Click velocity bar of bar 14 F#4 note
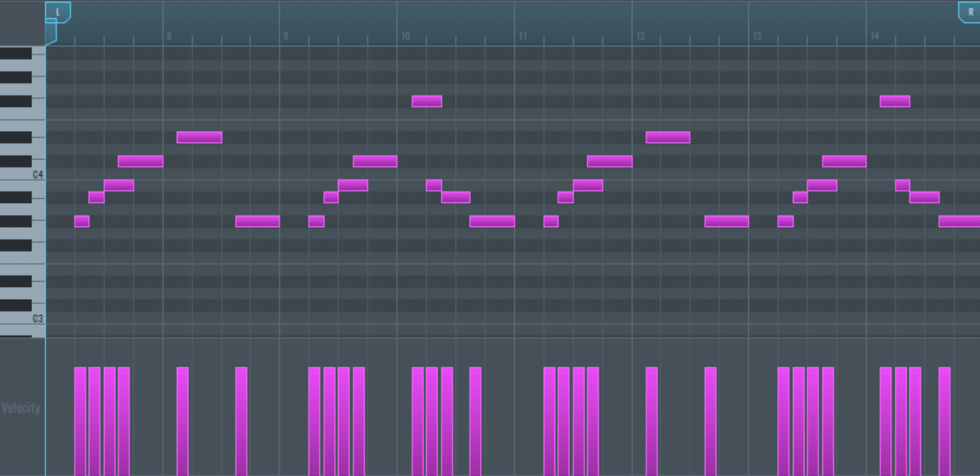 click(x=886, y=421)
